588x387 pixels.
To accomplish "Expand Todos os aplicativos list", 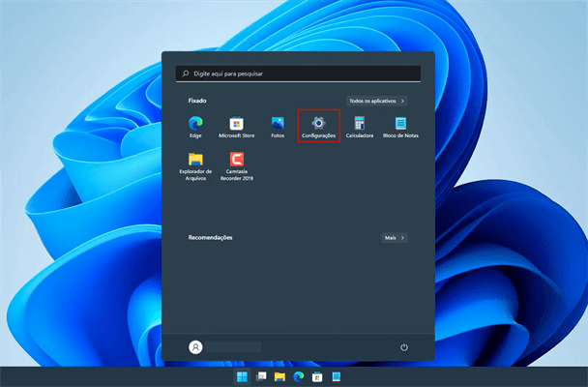I will (376, 101).
